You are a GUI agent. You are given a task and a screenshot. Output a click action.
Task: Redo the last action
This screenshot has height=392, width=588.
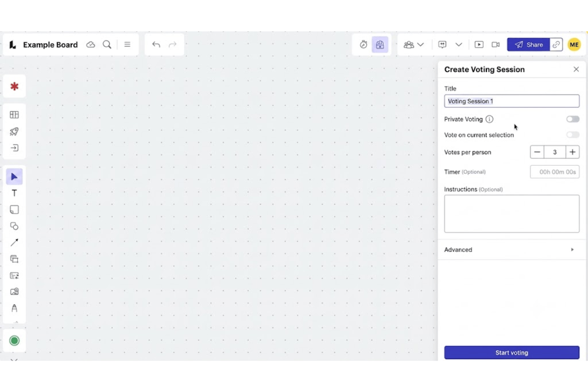click(172, 44)
